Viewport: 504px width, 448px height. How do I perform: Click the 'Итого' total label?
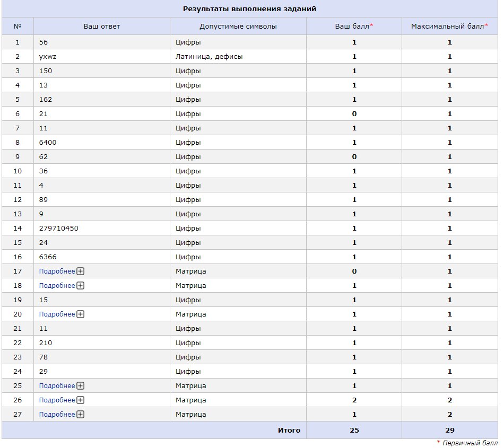(289, 431)
